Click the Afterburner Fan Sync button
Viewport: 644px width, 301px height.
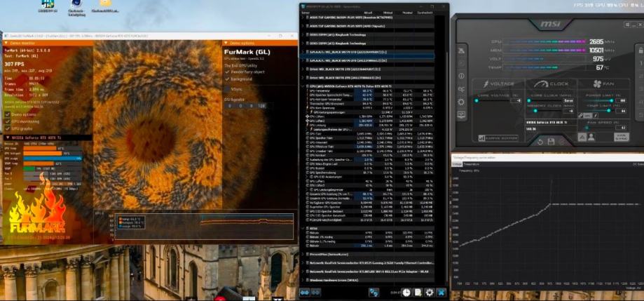point(622,137)
